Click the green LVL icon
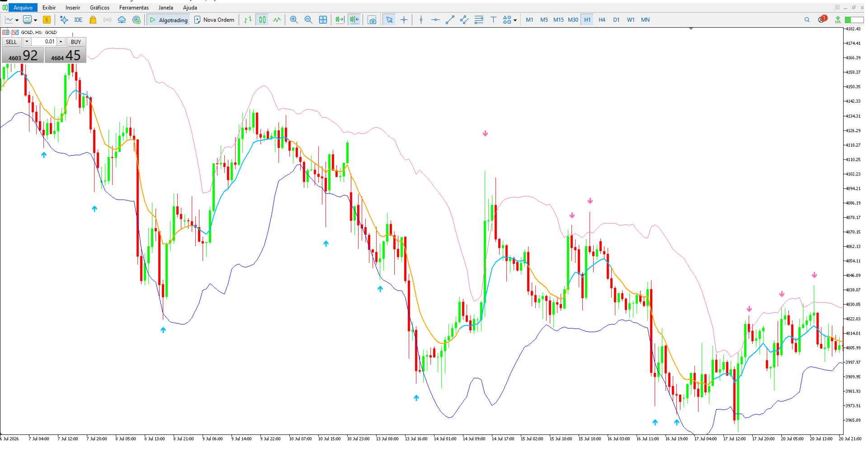868x467 pixels. 838,20
